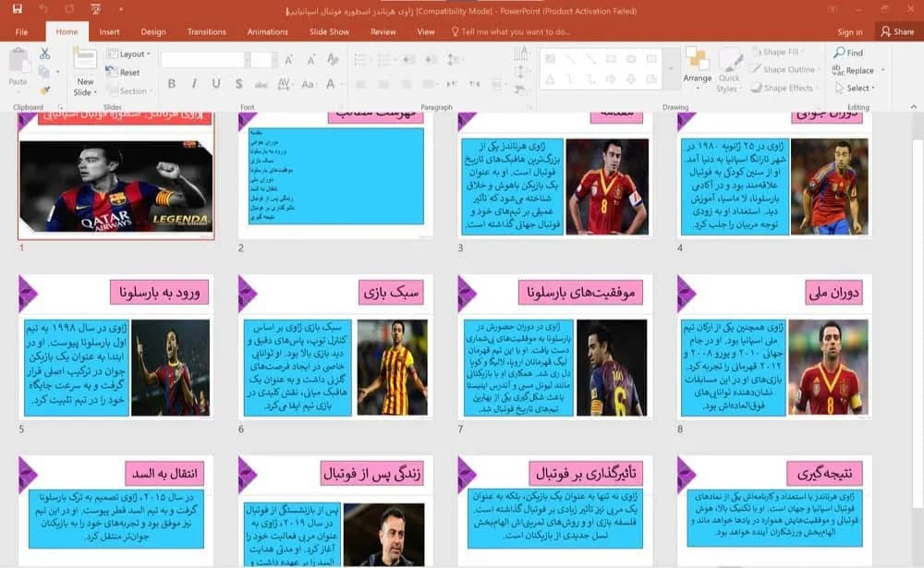Toggle Bold formatting
The width and height of the screenshot is (924, 568).
(x=172, y=84)
